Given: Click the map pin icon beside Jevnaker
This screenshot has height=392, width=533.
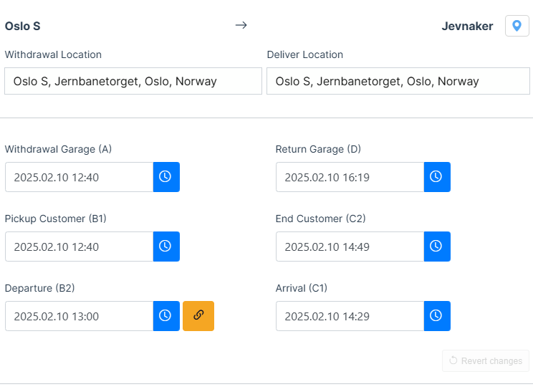Looking at the screenshot, I should point(517,26).
